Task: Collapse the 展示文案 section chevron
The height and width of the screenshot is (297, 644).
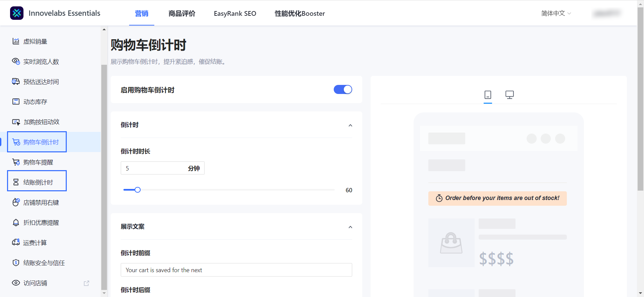Action: tap(350, 227)
